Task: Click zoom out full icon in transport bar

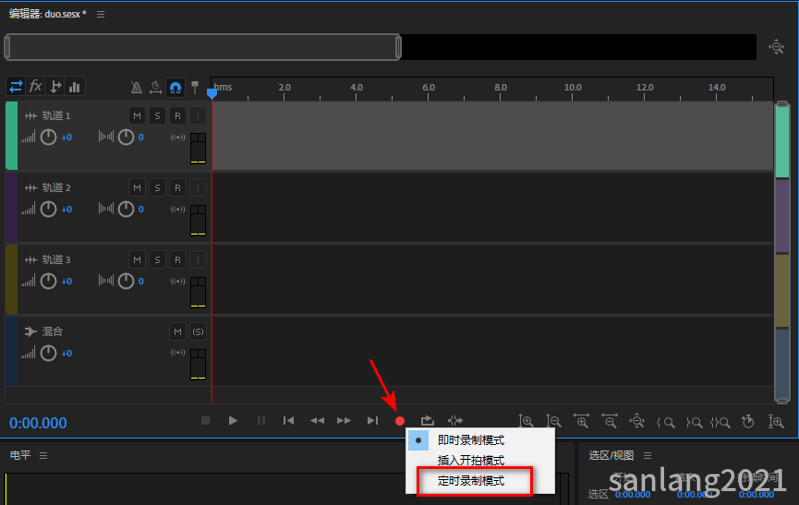Action: tap(637, 421)
